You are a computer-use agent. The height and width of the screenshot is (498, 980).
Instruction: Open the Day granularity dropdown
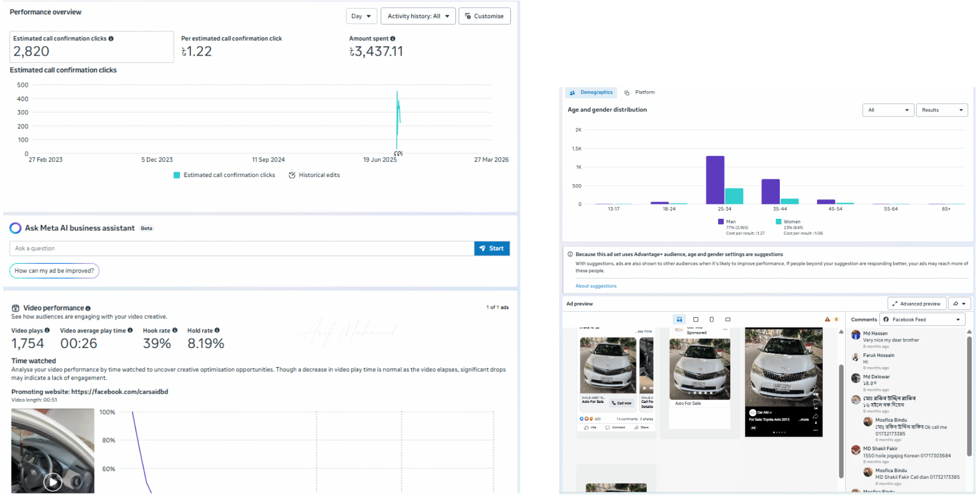coord(361,16)
